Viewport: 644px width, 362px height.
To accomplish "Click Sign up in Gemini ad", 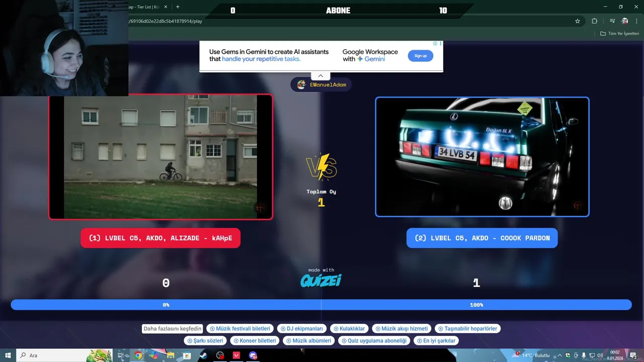I will pyautogui.click(x=421, y=56).
